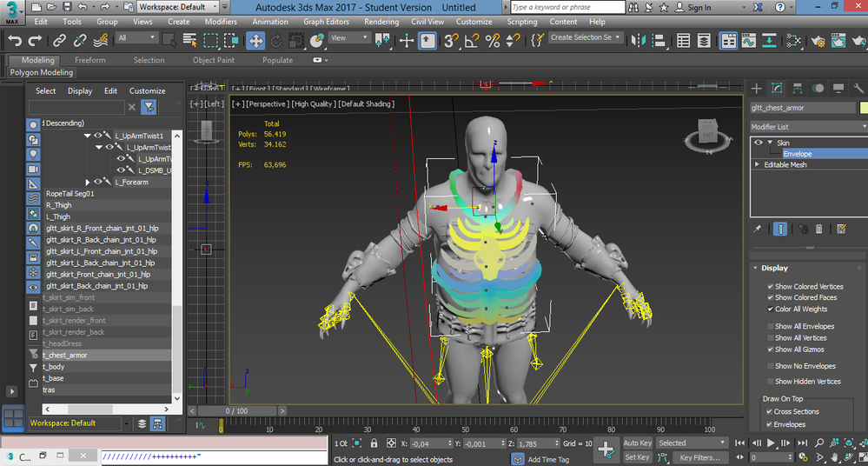Click the Set Key button
The height and width of the screenshot is (466, 868).
(x=637, y=457)
